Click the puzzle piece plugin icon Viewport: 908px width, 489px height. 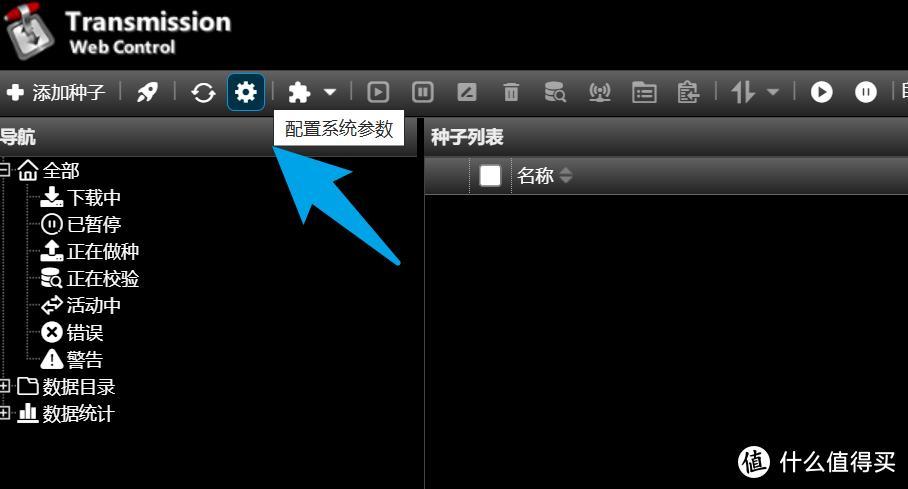click(299, 92)
